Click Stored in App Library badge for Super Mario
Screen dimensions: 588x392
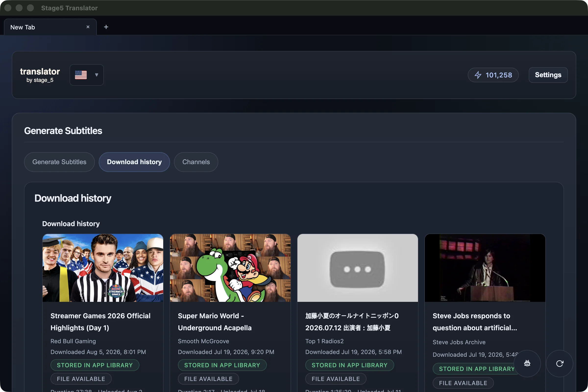coord(222,365)
